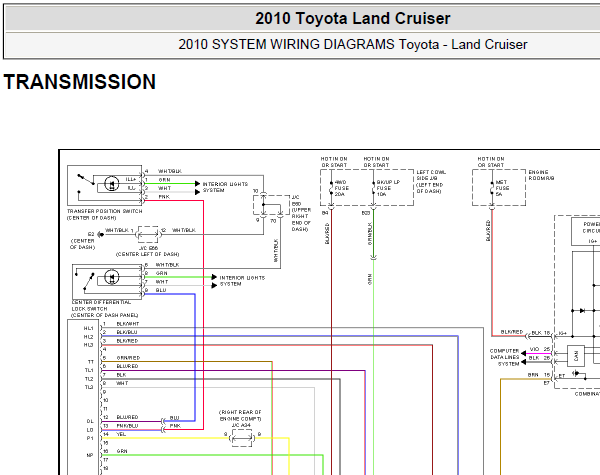Click the 'HL1' terminal label
600x475 pixels.
click(x=88, y=328)
